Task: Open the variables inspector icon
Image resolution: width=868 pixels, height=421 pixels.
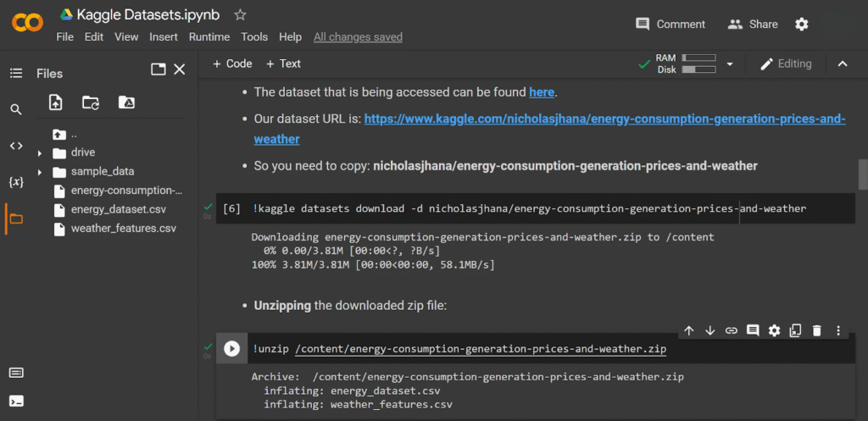Action: tap(16, 182)
